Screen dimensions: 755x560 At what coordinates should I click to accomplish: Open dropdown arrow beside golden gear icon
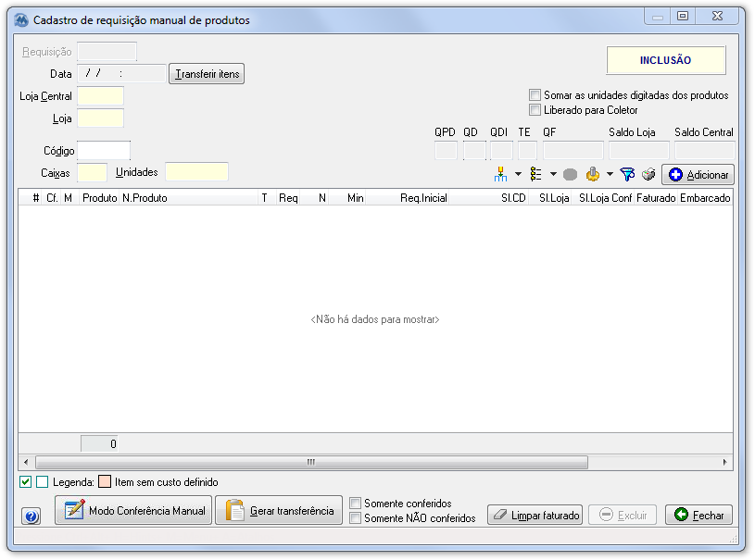(610, 174)
